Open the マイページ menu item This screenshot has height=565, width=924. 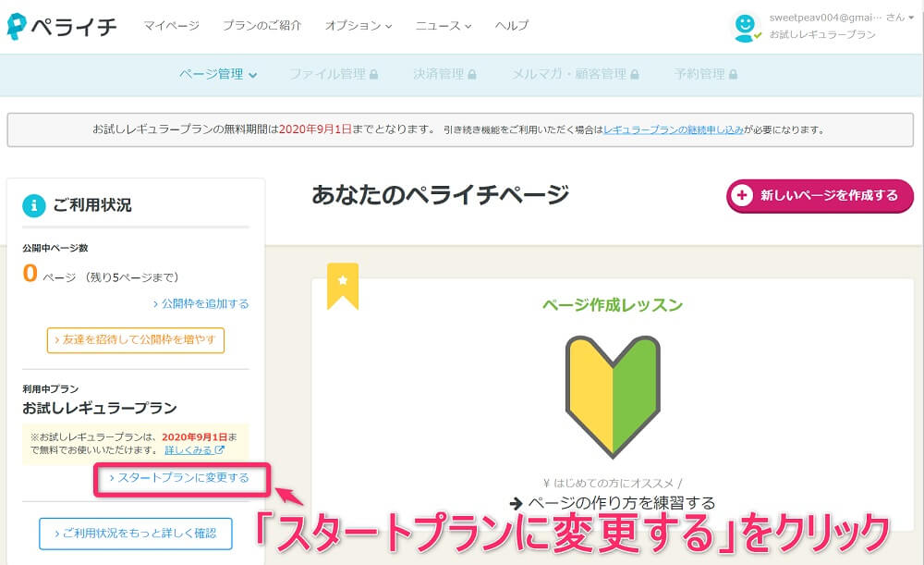click(172, 25)
